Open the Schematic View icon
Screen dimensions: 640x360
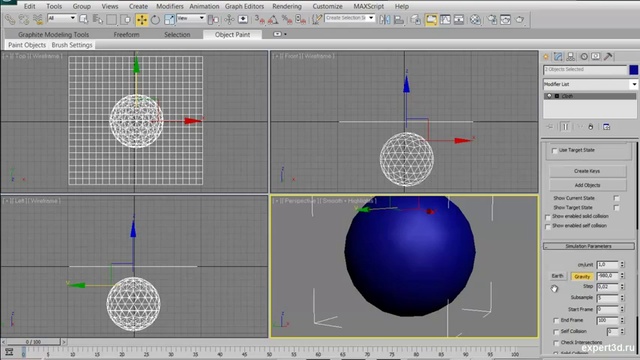pos(459,19)
